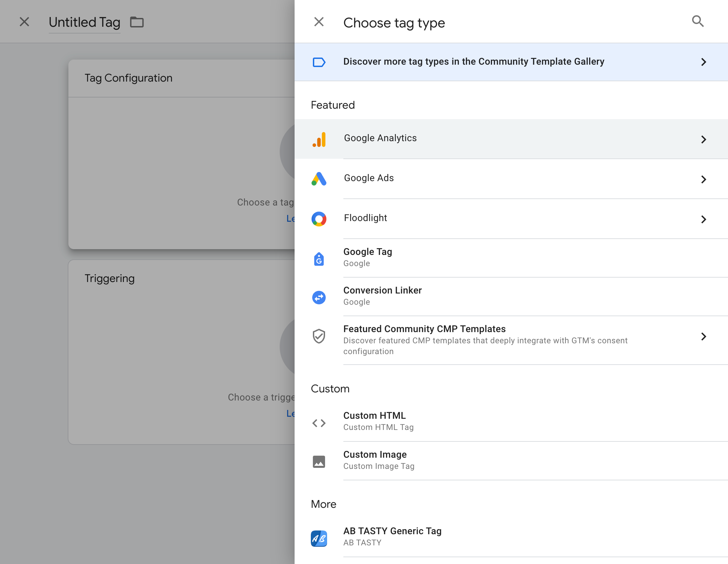The image size is (728, 564).
Task: Expand the Google Ads row chevron
Action: click(x=704, y=179)
